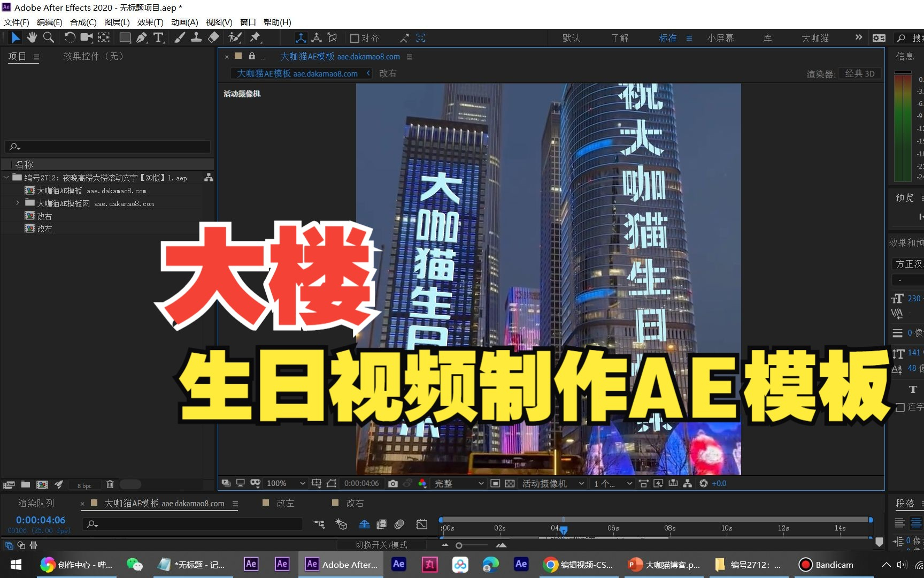Click the +0.0 exposure value
Image resolution: width=924 pixels, height=578 pixels.
[719, 483]
